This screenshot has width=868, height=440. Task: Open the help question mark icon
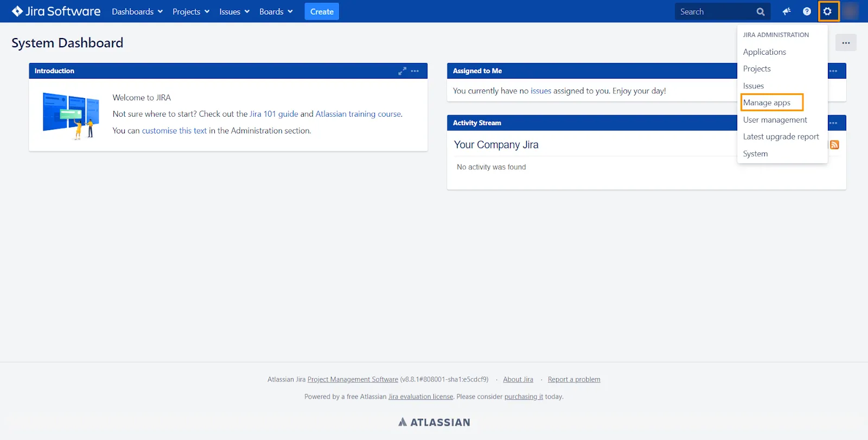[x=807, y=11]
